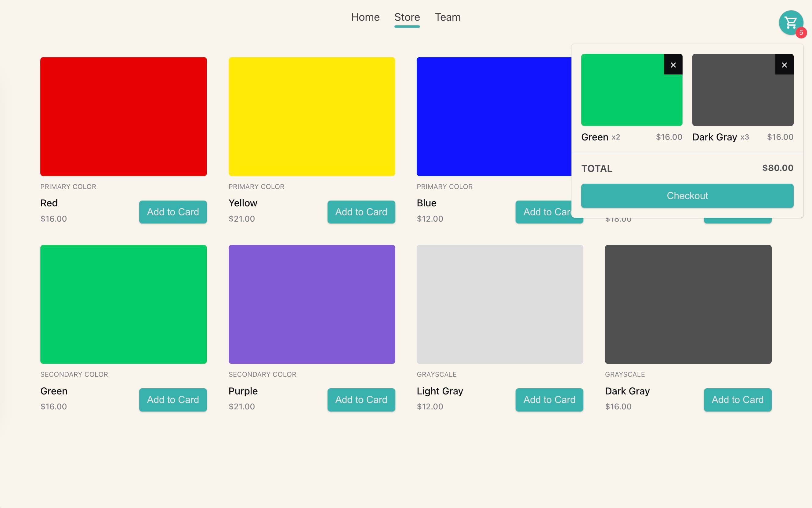This screenshot has height=508, width=812.
Task: Remove Green item from cart
Action: pyautogui.click(x=673, y=64)
